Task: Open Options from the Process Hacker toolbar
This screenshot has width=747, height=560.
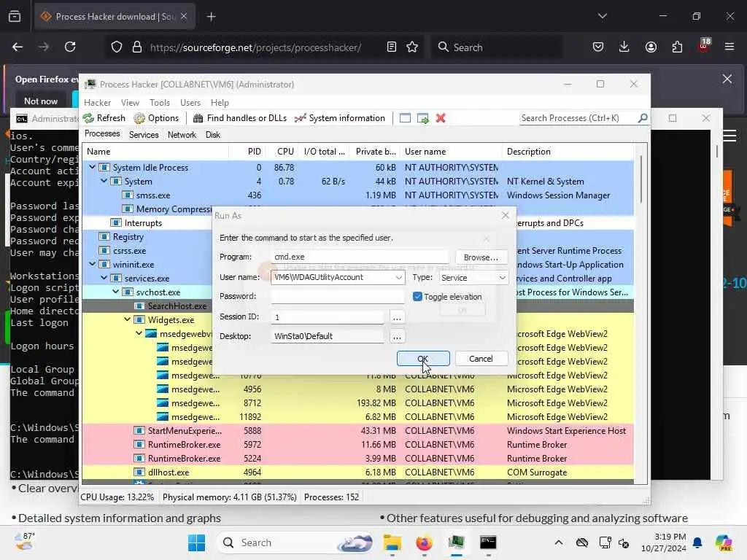Action: point(156,118)
